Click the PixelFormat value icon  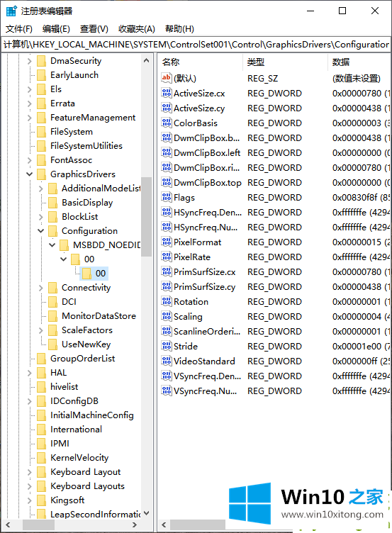pyautogui.click(x=167, y=242)
